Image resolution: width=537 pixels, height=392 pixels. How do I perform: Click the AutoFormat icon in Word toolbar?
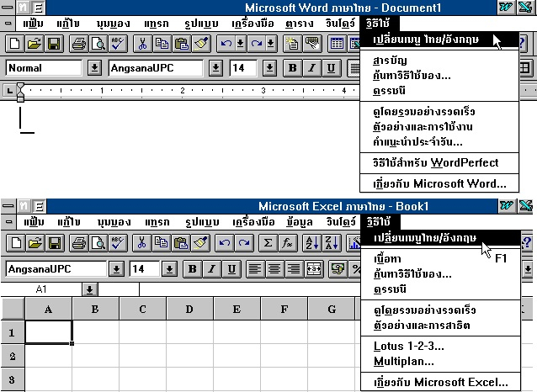point(292,44)
